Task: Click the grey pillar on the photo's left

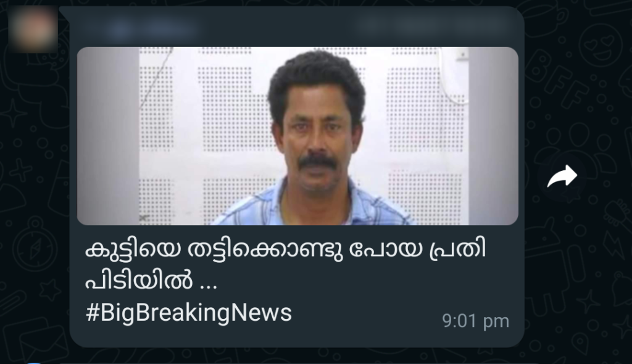Action: tap(108, 136)
